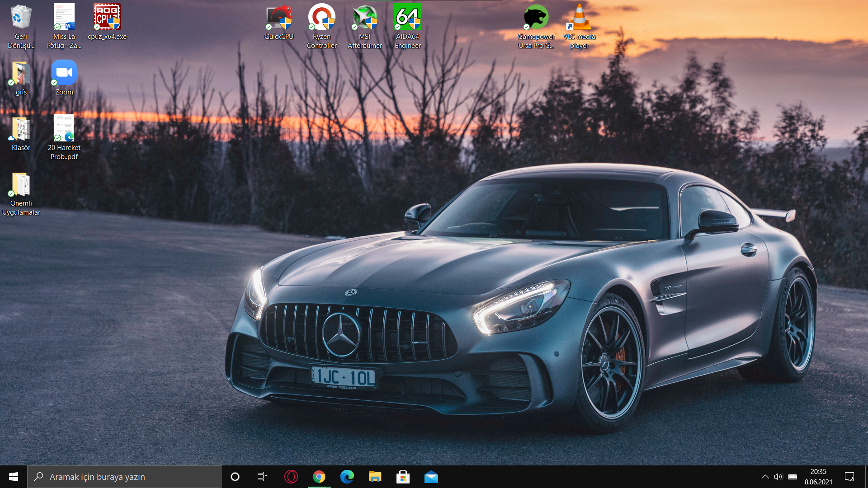This screenshot has width=868, height=488.
Task: Open Cortana from the taskbar circle
Action: pyautogui.click(x=235, y=477)
